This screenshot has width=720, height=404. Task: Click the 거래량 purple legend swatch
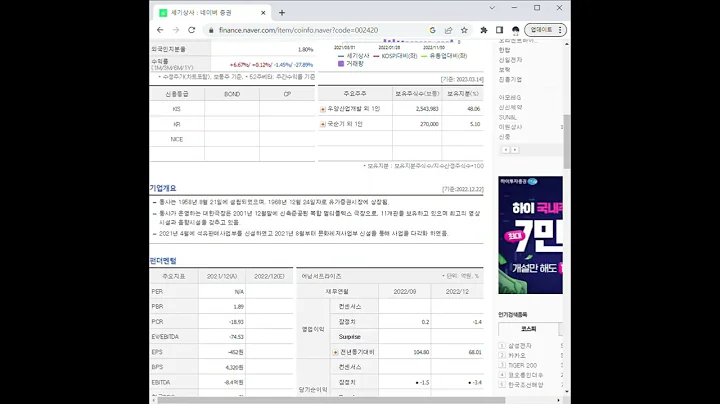click(x=341, y=64)
